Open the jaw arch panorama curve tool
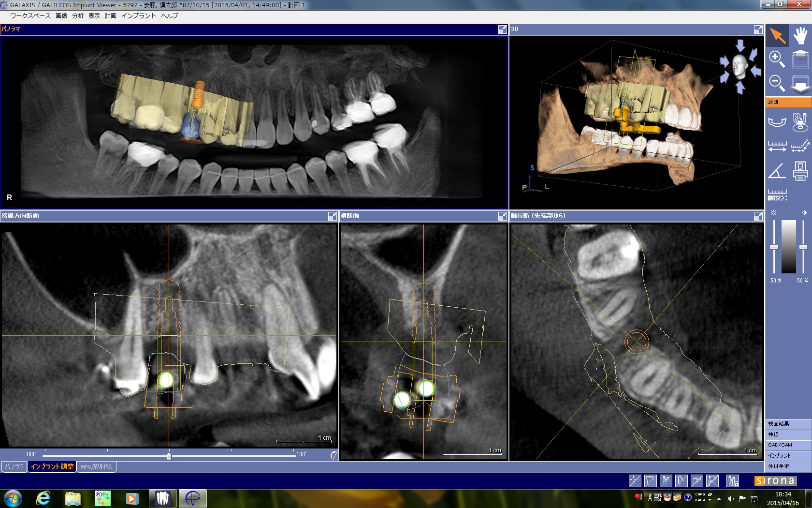Screen dimensions: 812x508 pos(777,121)
